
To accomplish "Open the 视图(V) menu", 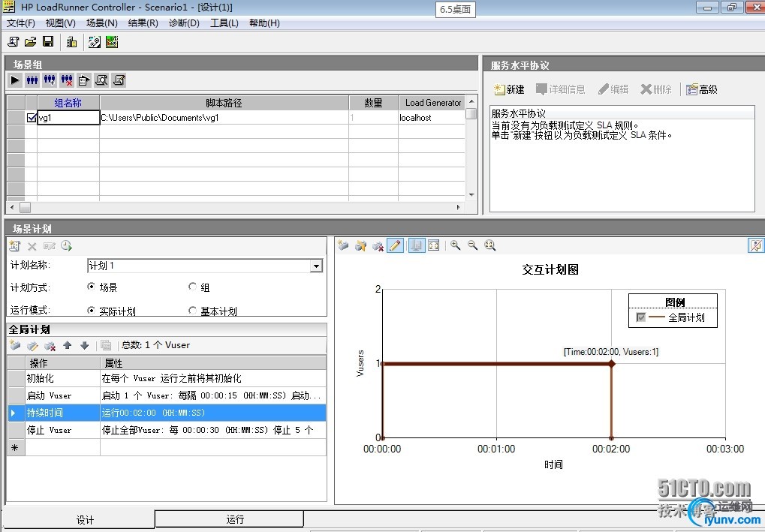I will coord(61,23).
